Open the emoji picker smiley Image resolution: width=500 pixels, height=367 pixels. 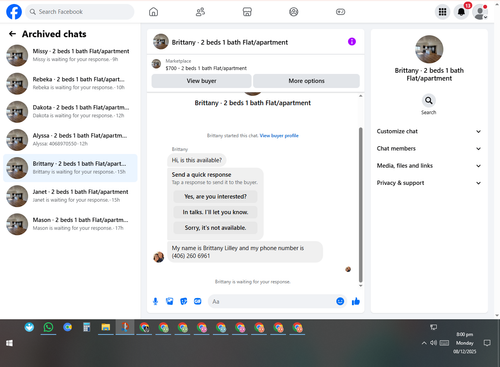(340, 301)
